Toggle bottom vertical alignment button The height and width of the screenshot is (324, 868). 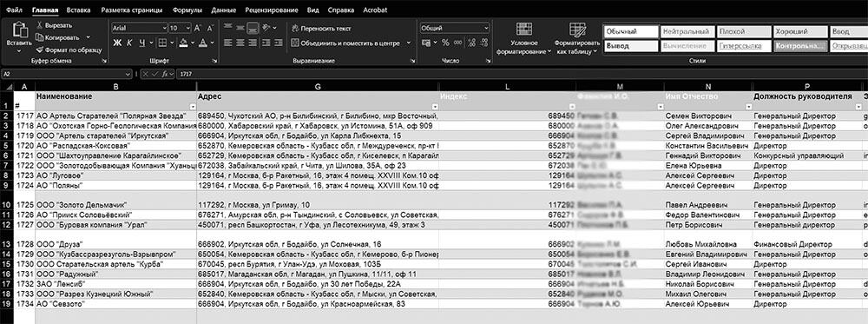[x=253, y=28]
